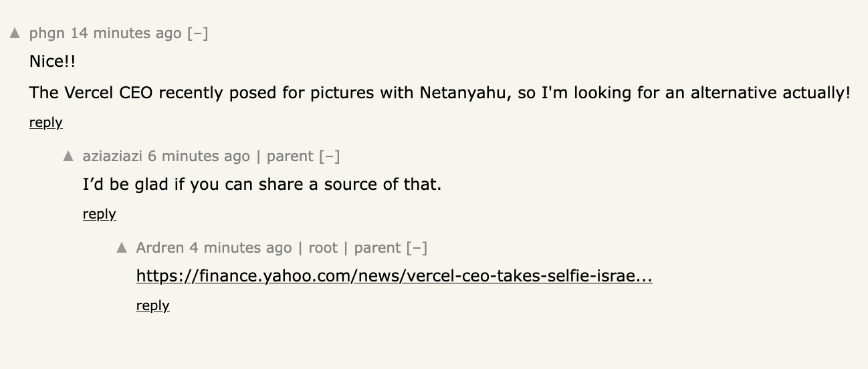Open the '6 minutes ago' permalink
Viewport: 868px width, 369px height.
pyautogui.click(x=199, y=156)
